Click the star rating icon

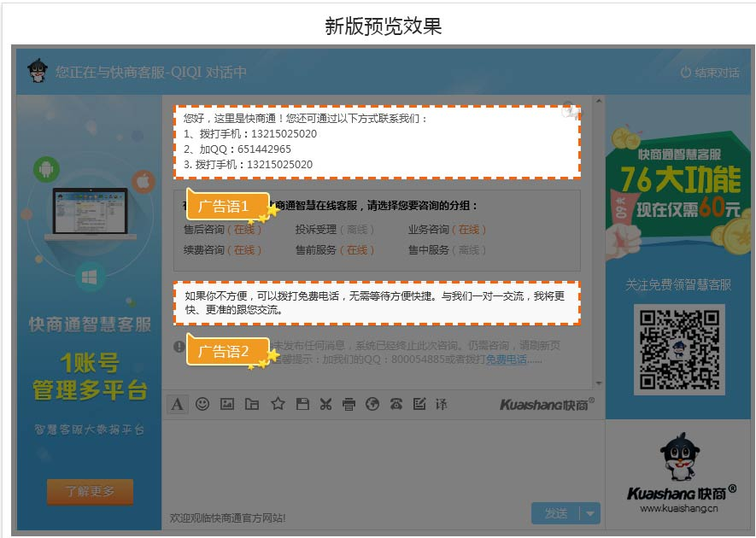pyautogui.click(x=278, y=403)
